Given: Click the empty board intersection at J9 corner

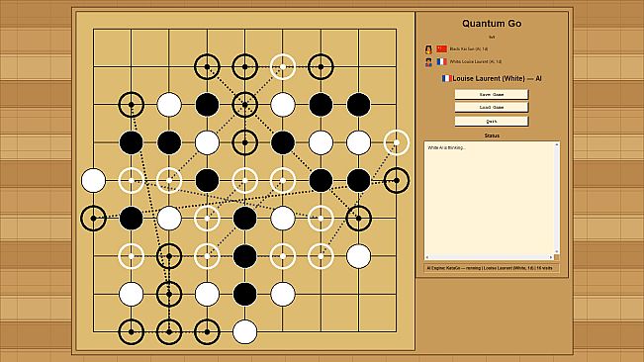Looking at the screenshot, I should [397, 29].
